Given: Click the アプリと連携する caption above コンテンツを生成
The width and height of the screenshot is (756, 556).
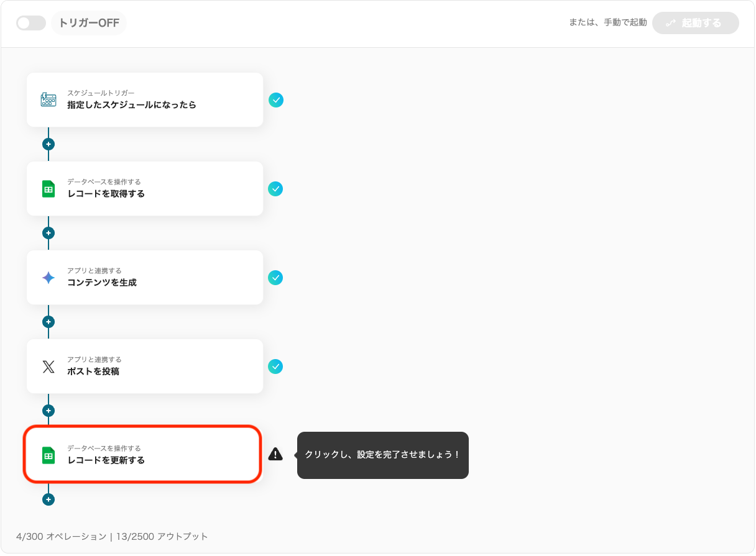Looking at the screenshot, I should coord(94,271).
